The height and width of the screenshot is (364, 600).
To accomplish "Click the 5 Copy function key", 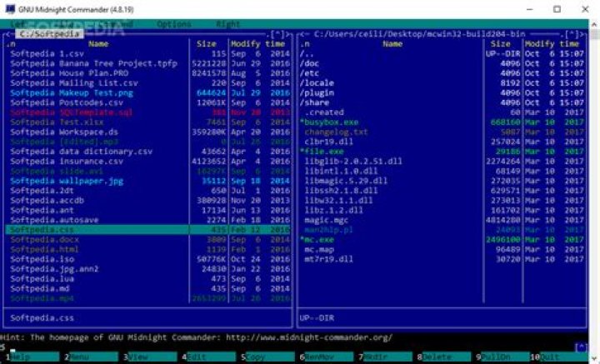I will pyautogui.click(x=267, y=357).
